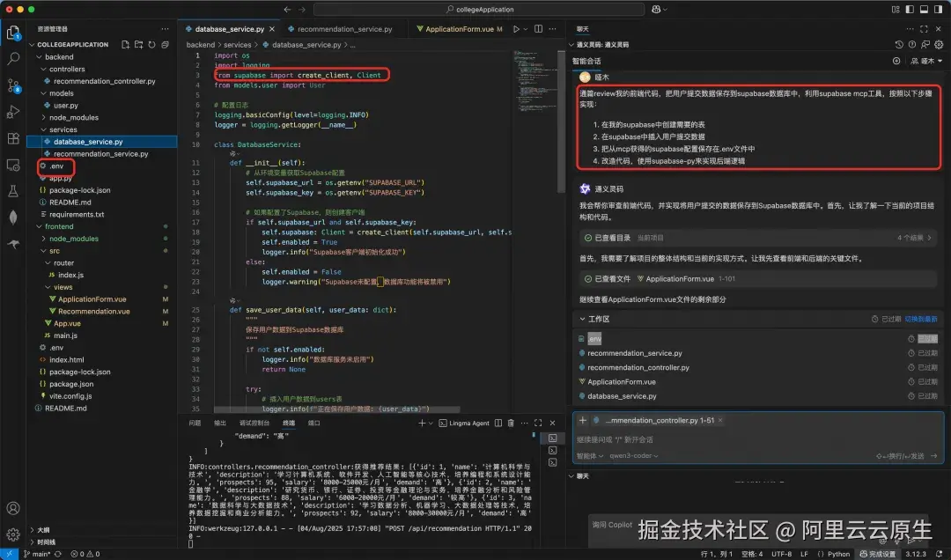
Task: Toggle primary side bar layout icon
Action: click(x=910, y=9)
